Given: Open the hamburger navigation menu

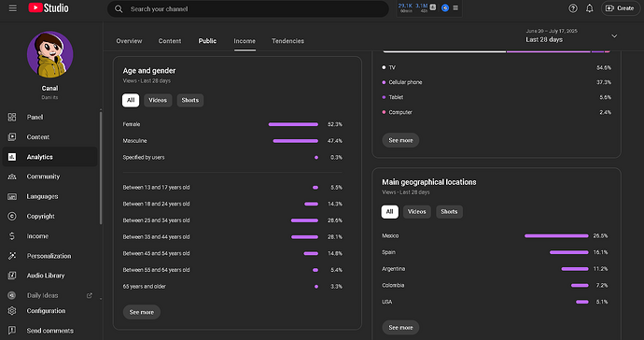Looking at the screenshot, I should tap(13, 8).
